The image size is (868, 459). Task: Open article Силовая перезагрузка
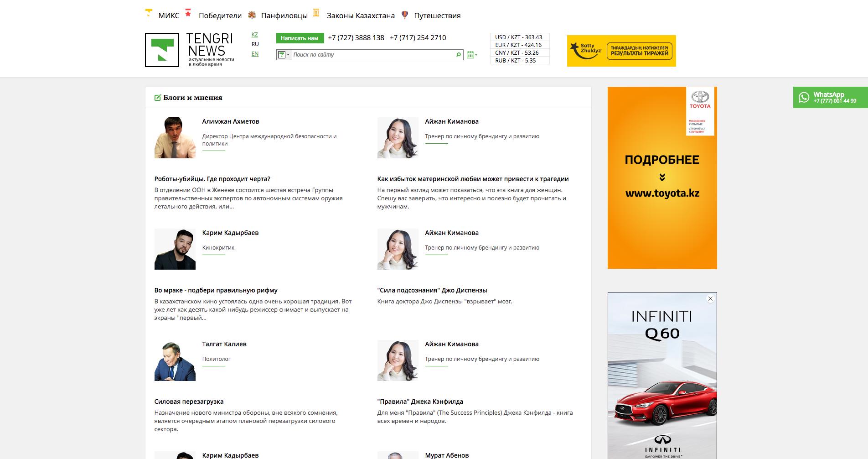click(189, 402)
